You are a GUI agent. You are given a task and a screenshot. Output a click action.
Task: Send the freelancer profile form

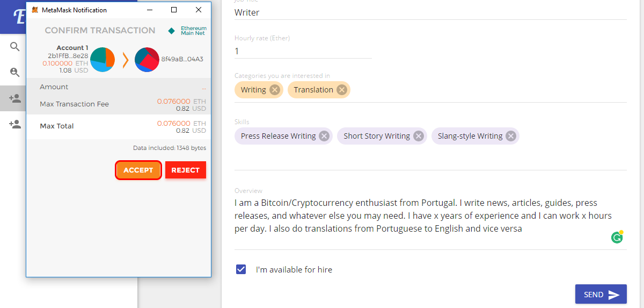click(601, 295)
